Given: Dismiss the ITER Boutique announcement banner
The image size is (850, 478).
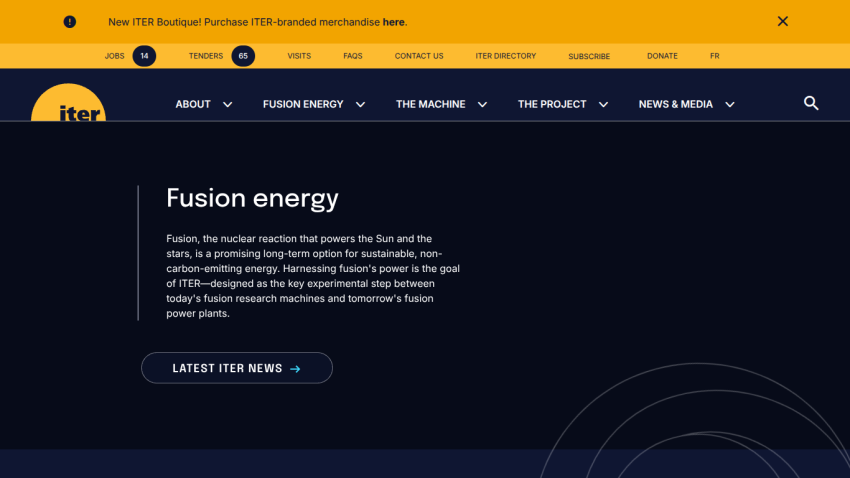Looking at the screenshot, I should coord(782,21).
